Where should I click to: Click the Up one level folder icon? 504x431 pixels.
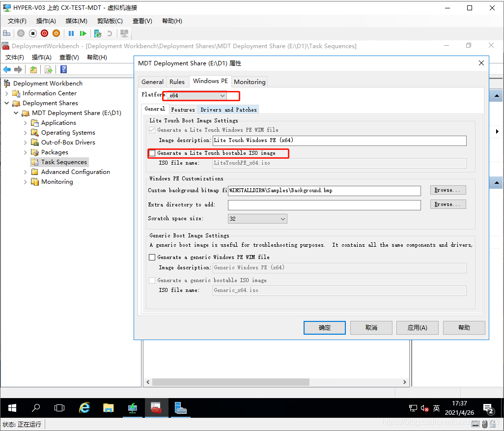pos(33,69)
